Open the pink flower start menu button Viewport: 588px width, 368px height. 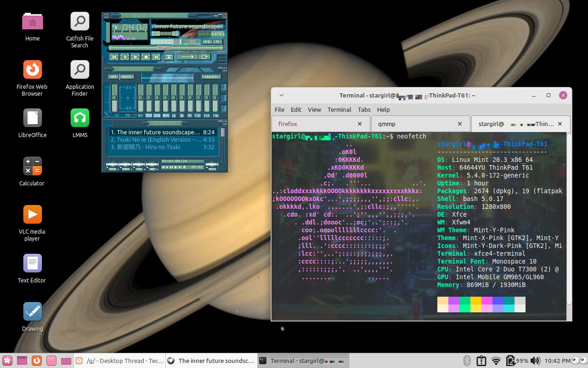tap(7, 361)
